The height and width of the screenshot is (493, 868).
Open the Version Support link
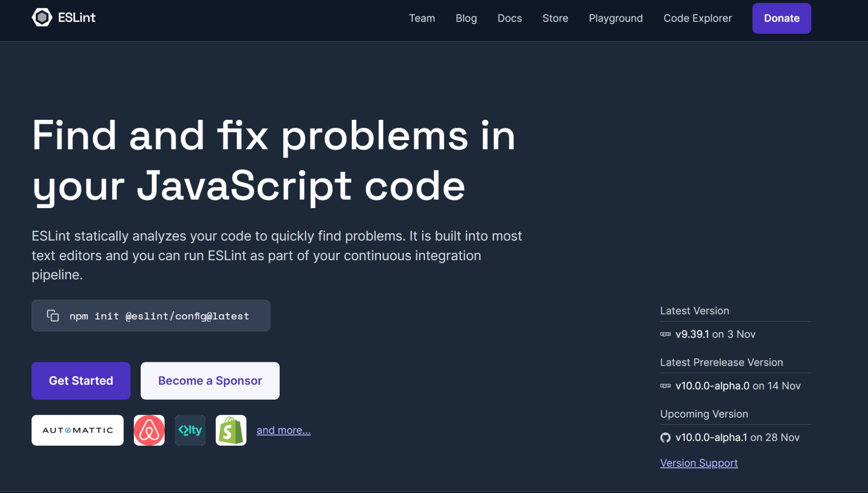coord(699,463)
